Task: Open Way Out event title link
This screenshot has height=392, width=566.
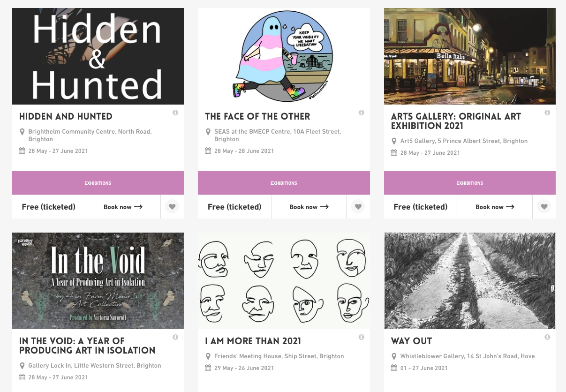Action: [x=411, y=341]
